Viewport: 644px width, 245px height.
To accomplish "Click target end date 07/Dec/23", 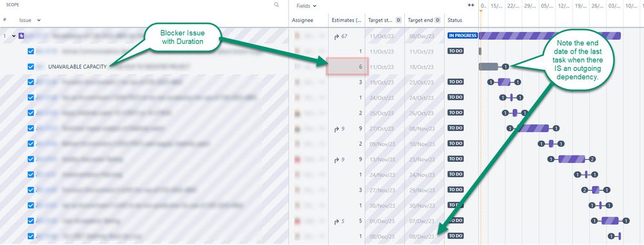I will pos(422,221).
